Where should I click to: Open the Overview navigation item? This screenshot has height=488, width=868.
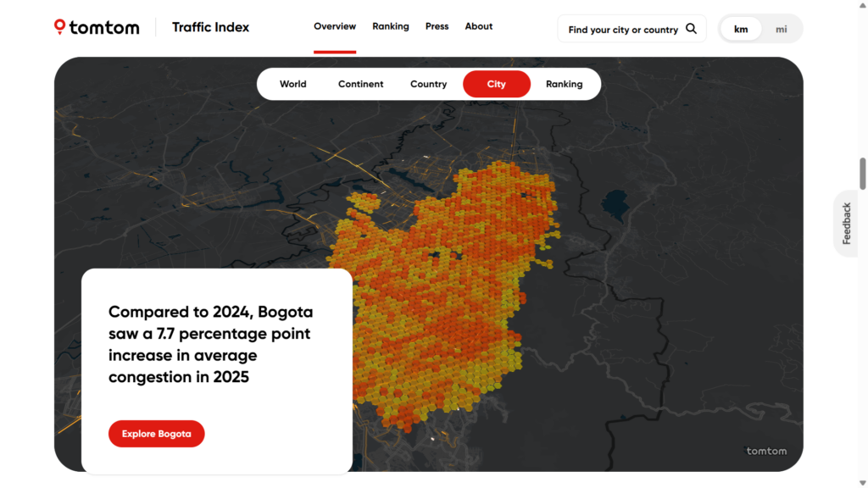click(x=335, y=26)
